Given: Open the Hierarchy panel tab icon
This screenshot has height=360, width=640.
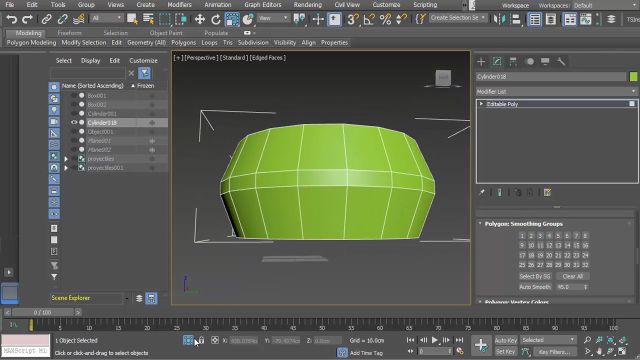Looking at the screenshot, I should pyautogui.click(x=513, y=62).
